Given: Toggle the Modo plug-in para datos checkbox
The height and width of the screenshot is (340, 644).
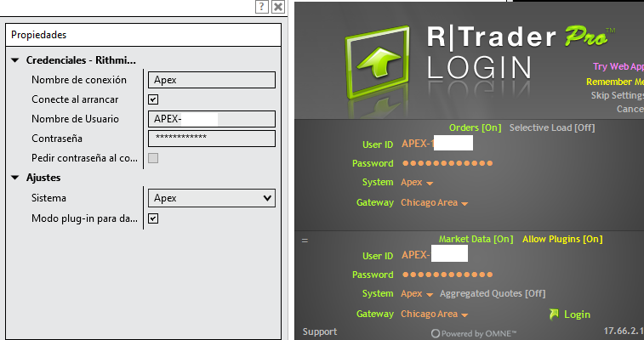Looking at the screenshot, I should tap(153, 218).
